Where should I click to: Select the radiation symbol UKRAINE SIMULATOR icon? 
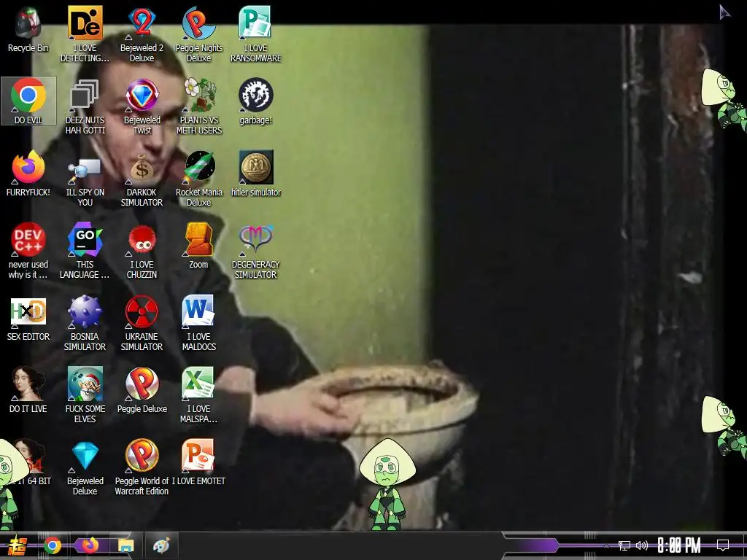click(x=142, y=323)
